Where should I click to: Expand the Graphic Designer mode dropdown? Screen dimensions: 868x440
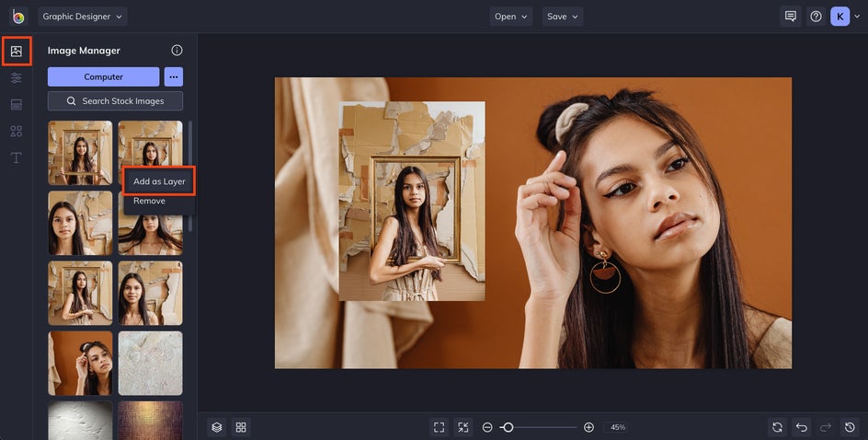click(83, 17)
